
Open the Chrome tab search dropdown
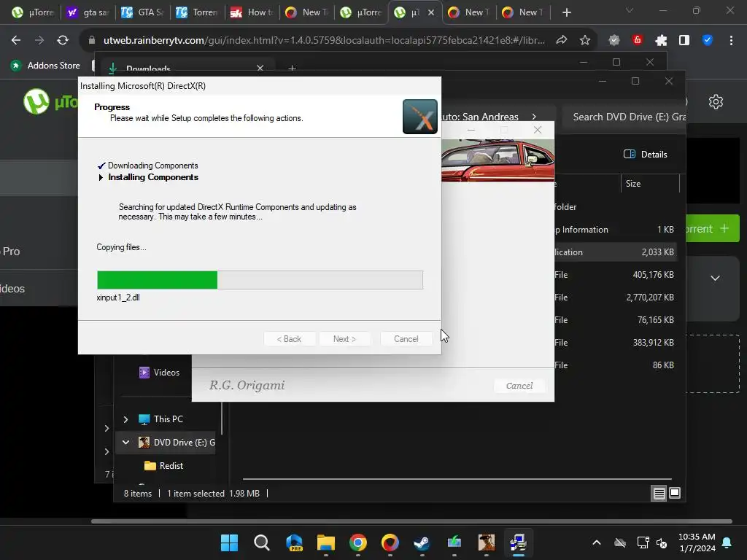(630, 10)
